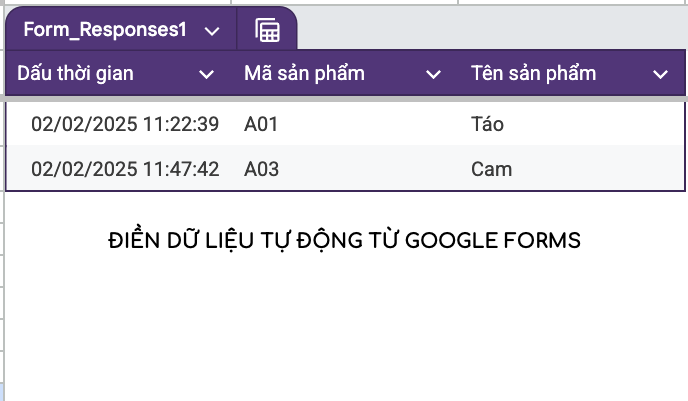Select the cell 02/02/2025 11:22:39

click(x=125, y=124)
